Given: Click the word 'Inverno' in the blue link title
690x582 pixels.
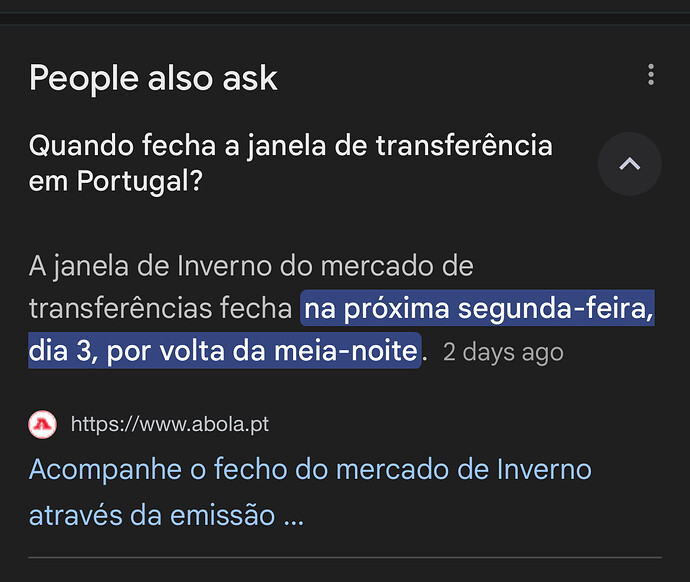Looking at the screenshot, I should click(536, 469).
